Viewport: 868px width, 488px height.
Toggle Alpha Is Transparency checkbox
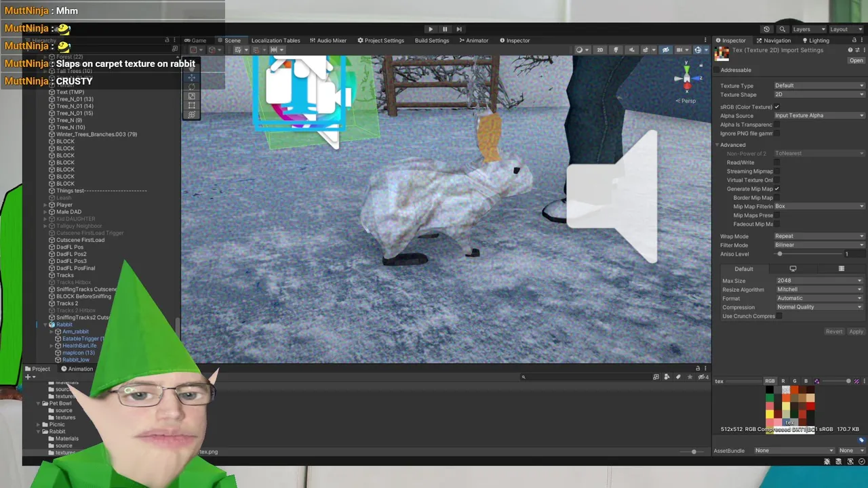[x=777, y=125]
